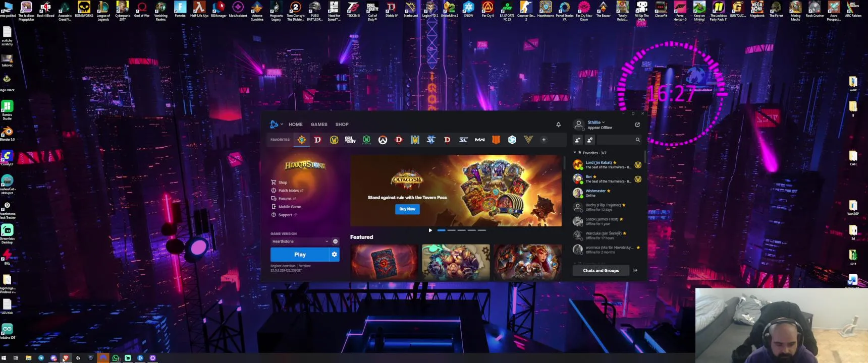This screenshot has width=868, height=363.
Task: Open the Cyberpunk 2077 desktop icon
Action: (122, 11)
